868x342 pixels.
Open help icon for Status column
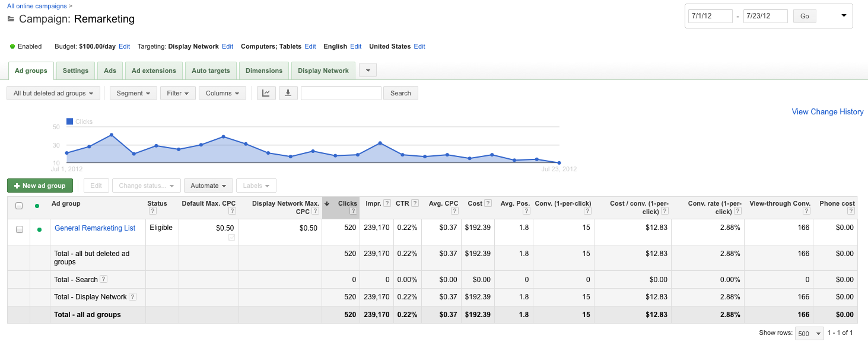click(x=152, y=211)
